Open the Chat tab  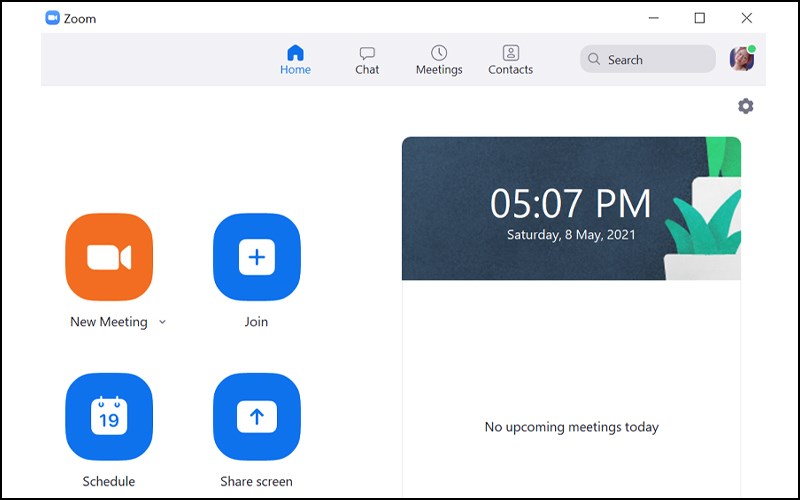367,60
